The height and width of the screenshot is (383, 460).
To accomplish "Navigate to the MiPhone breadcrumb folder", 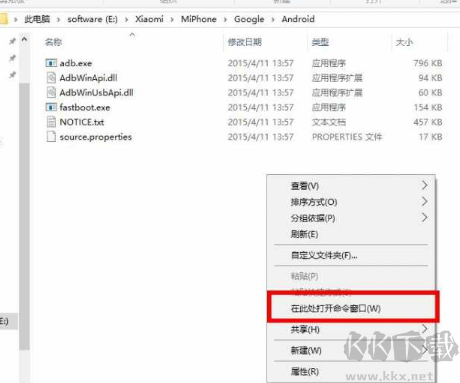I will (x=199, y=19).
